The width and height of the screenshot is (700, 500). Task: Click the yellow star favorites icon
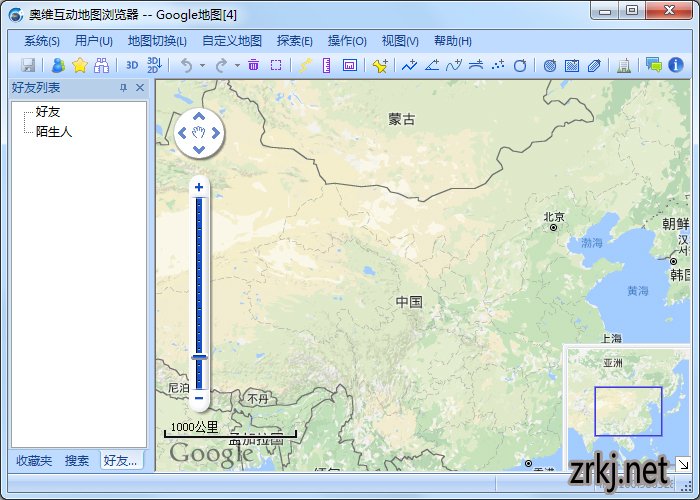click(79, 66)
